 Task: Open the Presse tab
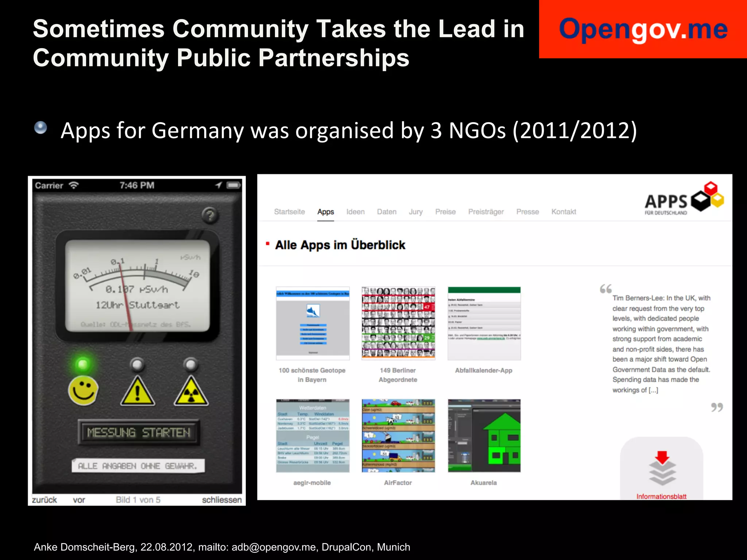(527, 212)
